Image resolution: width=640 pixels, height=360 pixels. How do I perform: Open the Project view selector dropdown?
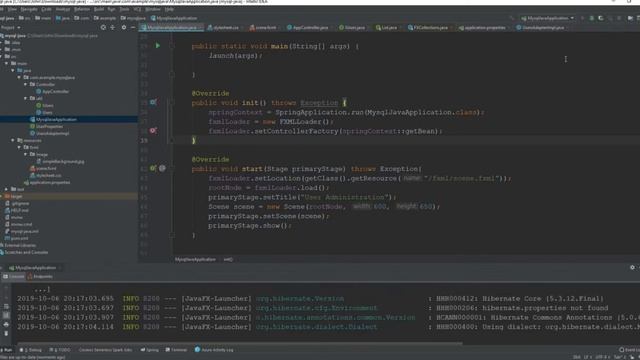click(10, 27)
